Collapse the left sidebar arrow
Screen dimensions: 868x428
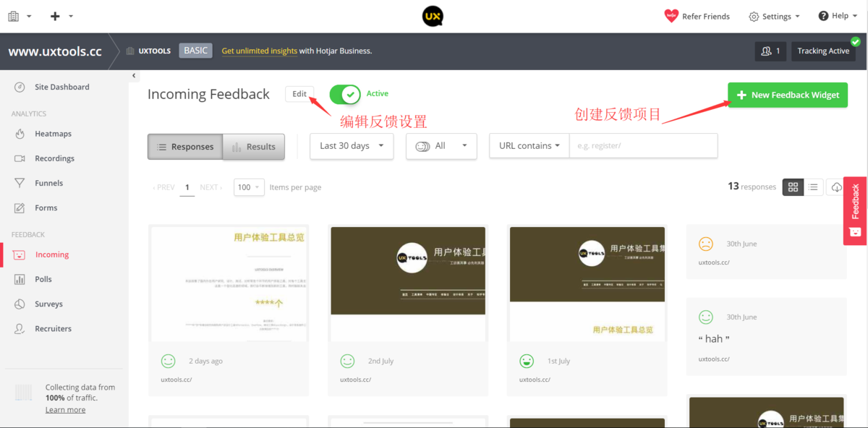[135, 76]
